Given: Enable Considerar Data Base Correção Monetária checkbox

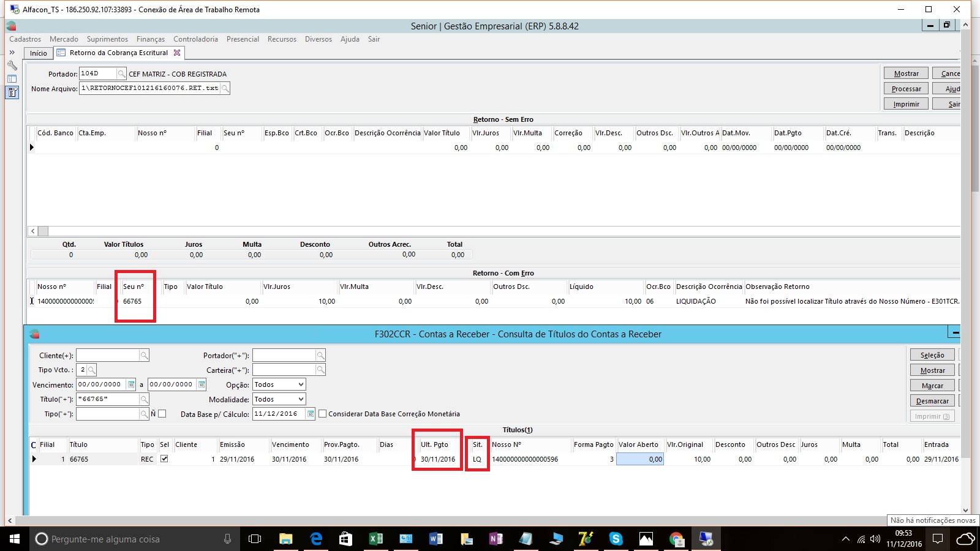Looking at the screenshot, I should coord(322,414).
